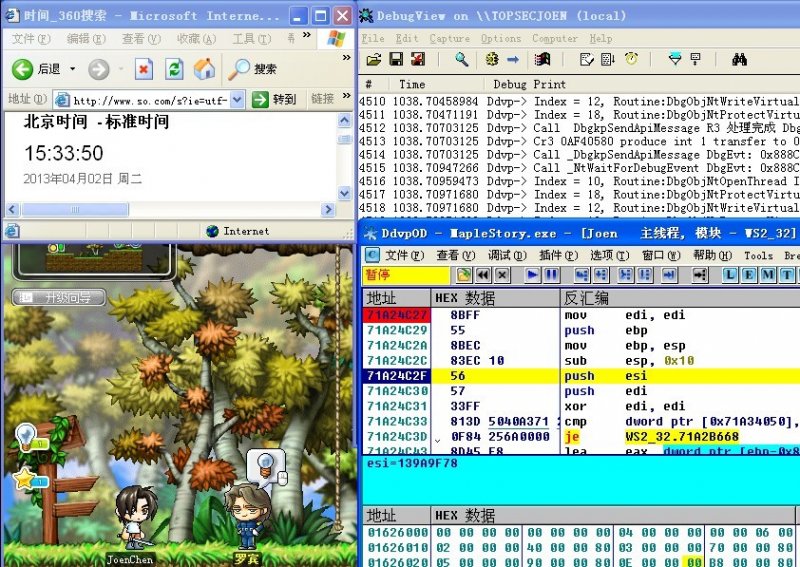
Task: Click the Close process X icon in DdvpOD
Action: [x=502, y=275]
